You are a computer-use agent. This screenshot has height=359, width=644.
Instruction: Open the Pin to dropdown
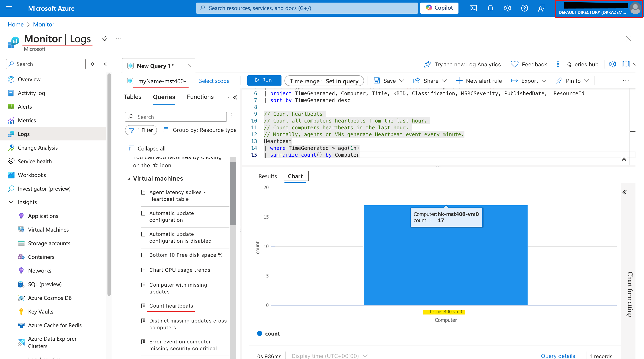tap(572, 80)
